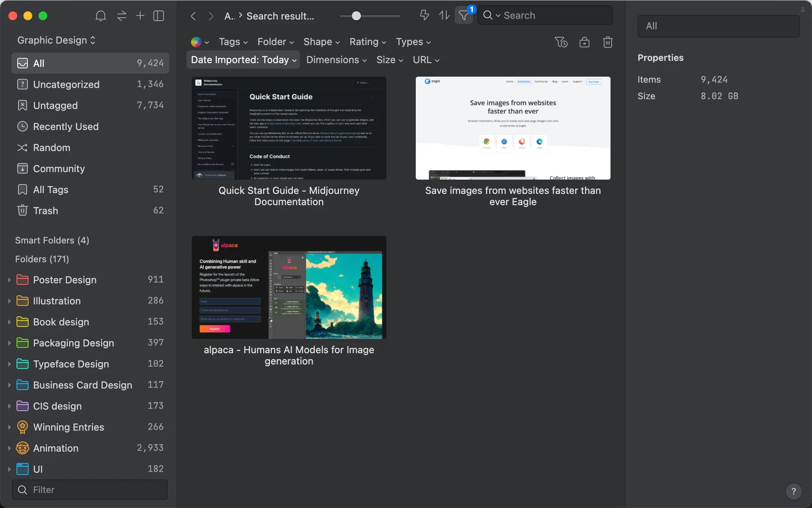This screenshot has width=812, height=508.
Task: Click the switch library arrows icon
Action: [121, 16]
